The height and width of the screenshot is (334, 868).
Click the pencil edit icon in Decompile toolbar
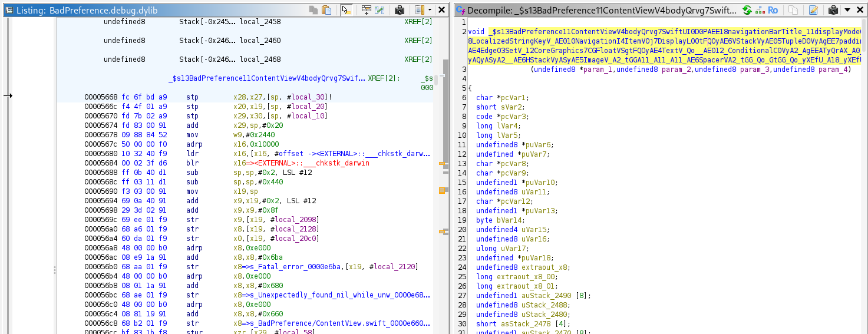(813, 10)
